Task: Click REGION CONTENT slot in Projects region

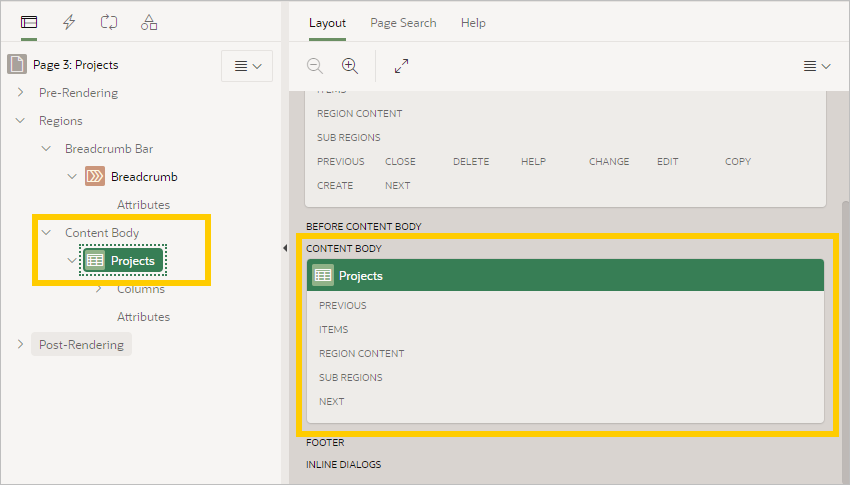Action: (362, 353)
